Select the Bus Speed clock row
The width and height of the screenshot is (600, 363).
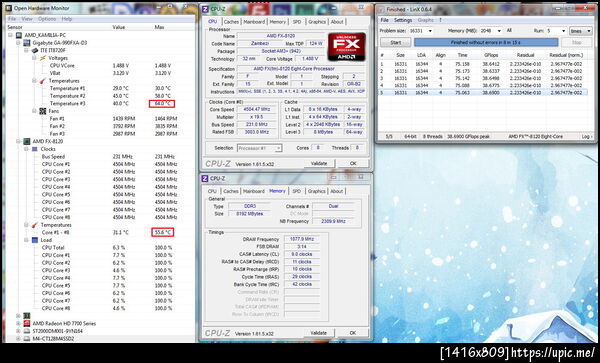click(x=100, y=156)
